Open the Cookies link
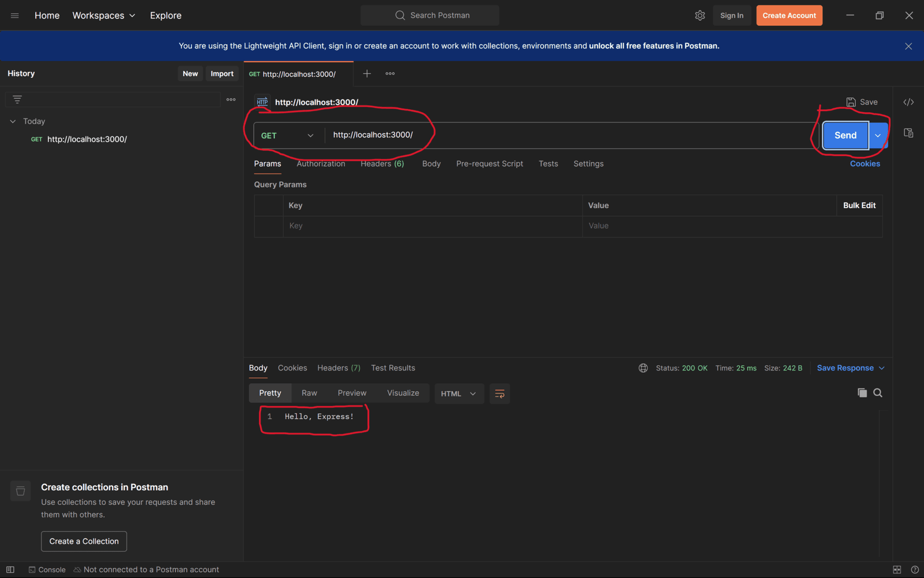Viewport: 924px width, 578px height. (x=865, y=164)
